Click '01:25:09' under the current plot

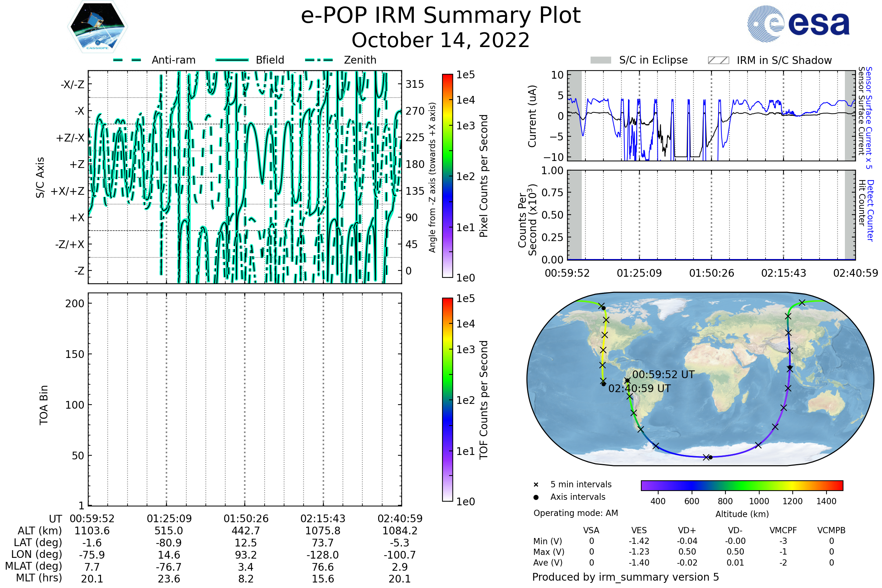pyautogui.click(x=639, y=273)
